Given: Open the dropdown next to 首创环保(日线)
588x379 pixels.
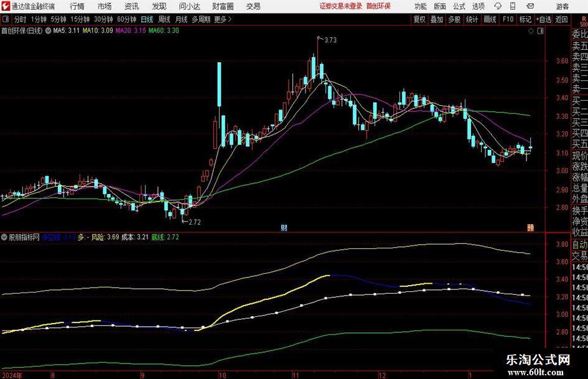Looking at the screenshot, I should pos(48,30).
